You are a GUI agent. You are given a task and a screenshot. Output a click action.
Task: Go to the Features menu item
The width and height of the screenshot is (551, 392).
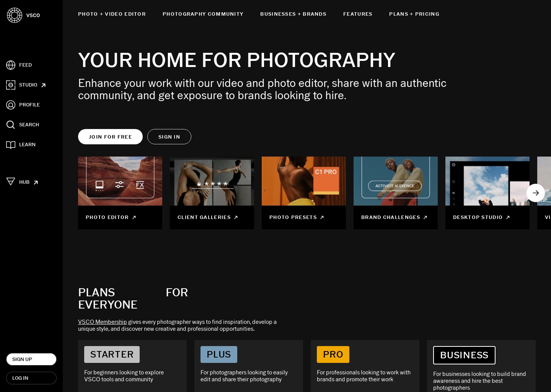click(358, 14)
